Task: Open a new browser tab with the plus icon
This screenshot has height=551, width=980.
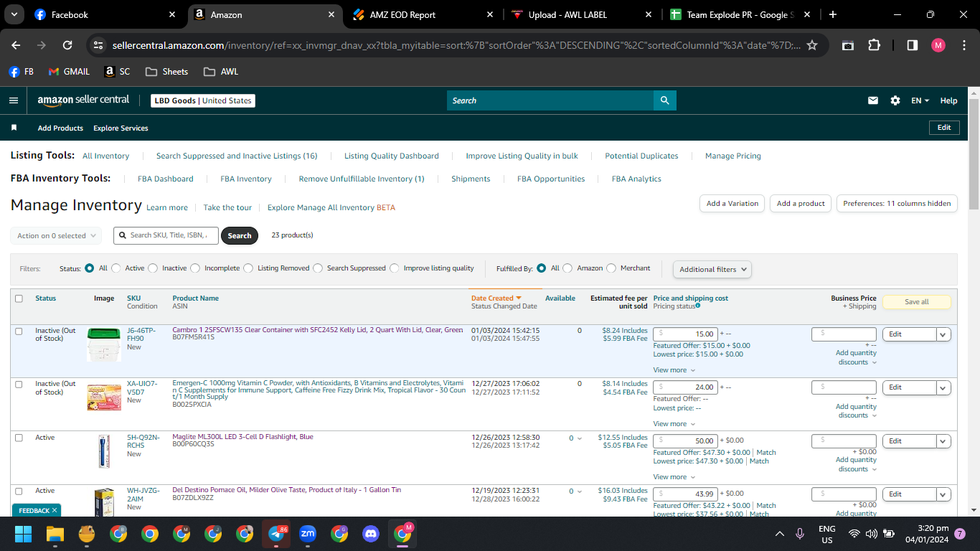Action: click(832, 14)
